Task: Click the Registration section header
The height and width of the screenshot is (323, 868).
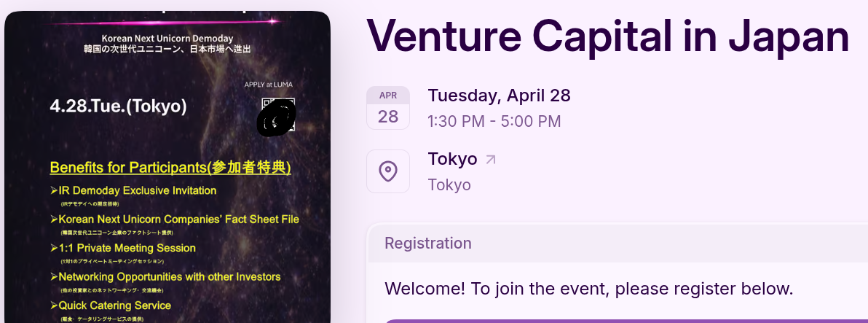Action: (428, 243)
